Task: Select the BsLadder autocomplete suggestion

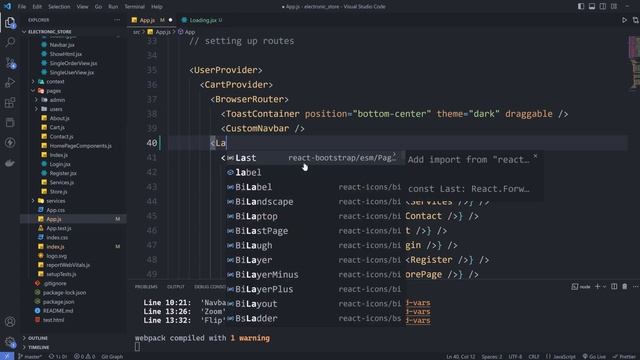Action: pyautogui.click(x=315, y=318)
